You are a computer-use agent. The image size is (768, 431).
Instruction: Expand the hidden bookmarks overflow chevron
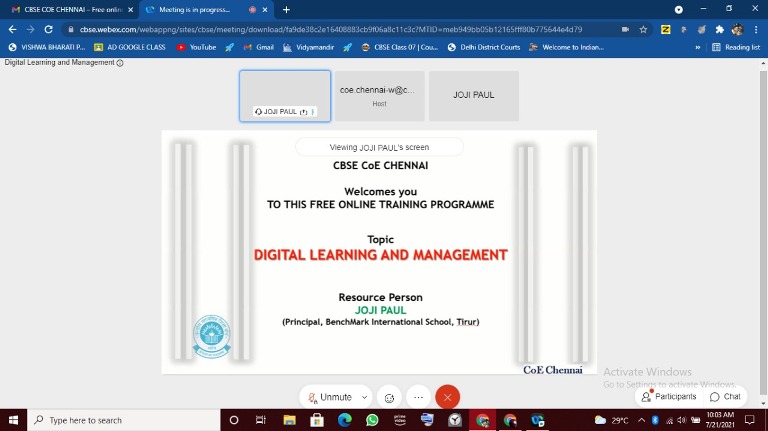click(697, 47)
